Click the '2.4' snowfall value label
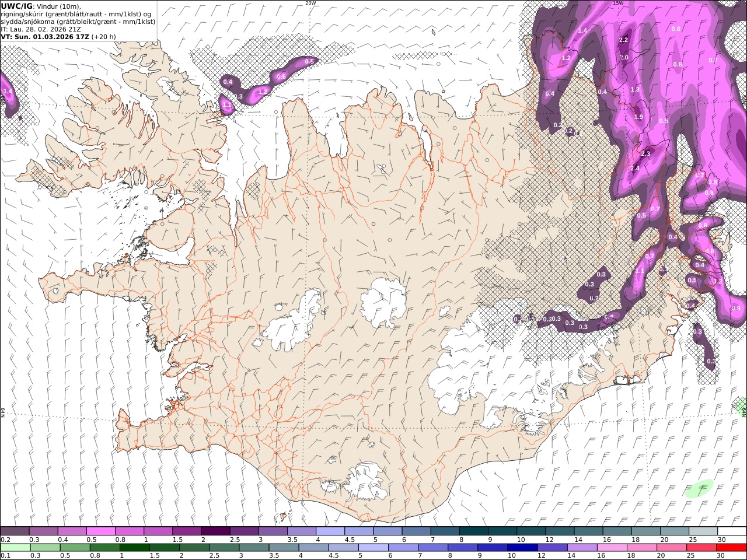Viewport: 747px width, 560px height. (636, 169)
